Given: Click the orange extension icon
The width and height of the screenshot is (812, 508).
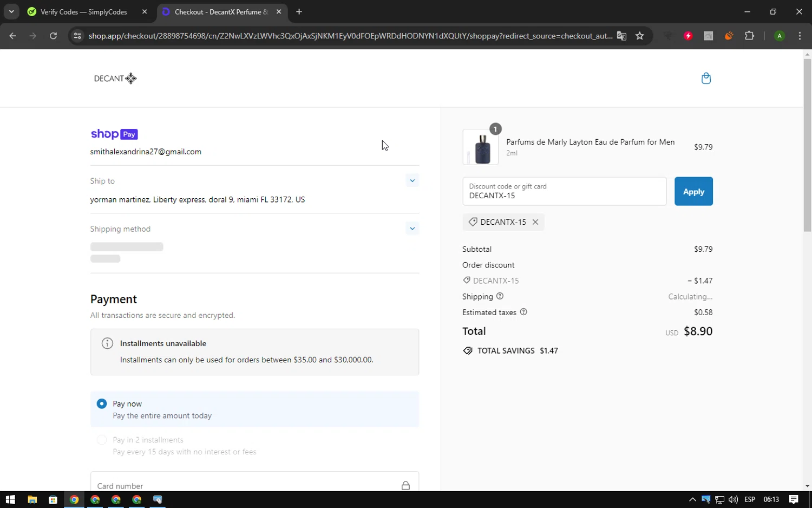Looking at the screenshot, I should tap(729, 36).
